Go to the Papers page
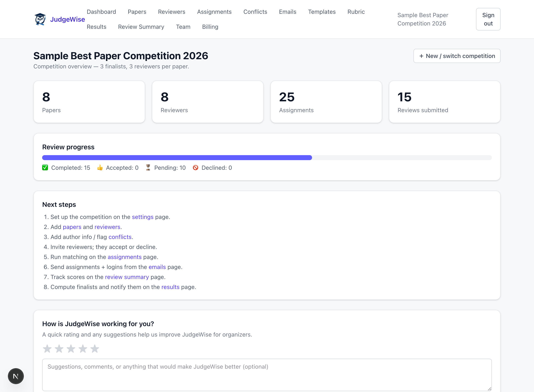This screenshot has width=534, height=392. [x=137, y=12]
